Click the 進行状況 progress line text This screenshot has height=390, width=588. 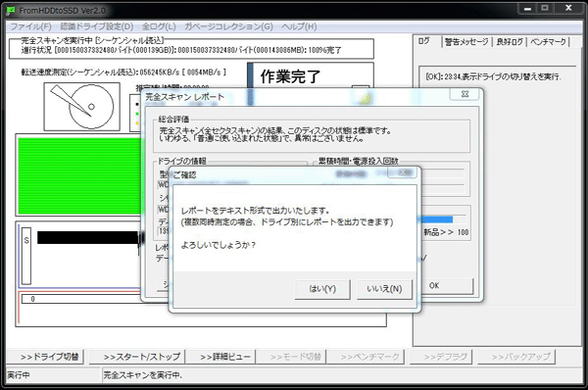pyautogui.click(x=180, y=50)
